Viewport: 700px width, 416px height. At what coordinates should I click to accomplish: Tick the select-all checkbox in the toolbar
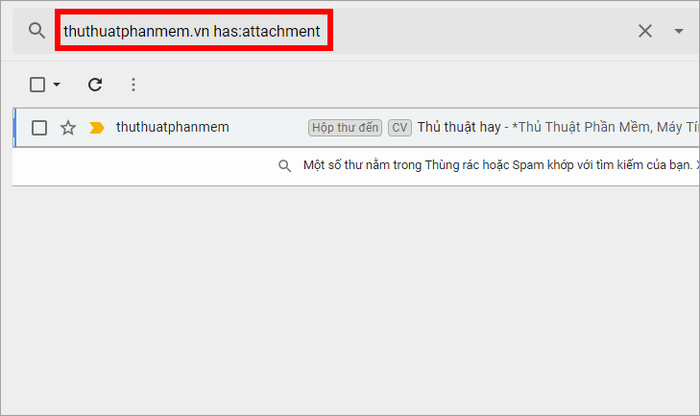tap(38, 84)
